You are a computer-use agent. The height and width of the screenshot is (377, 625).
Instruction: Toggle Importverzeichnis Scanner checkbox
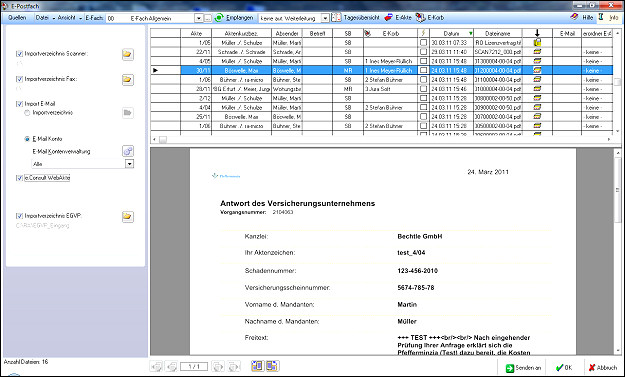click(19, 54)
